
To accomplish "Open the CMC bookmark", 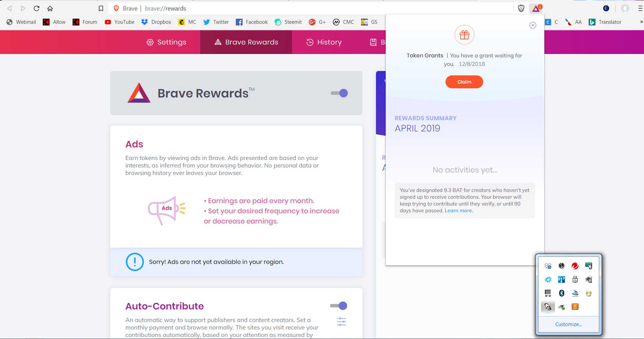I will click(x=343, y=22).
